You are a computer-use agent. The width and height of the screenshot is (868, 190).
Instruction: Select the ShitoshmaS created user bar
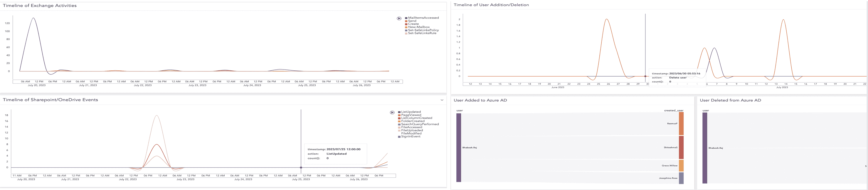click(x=681, y=147)
